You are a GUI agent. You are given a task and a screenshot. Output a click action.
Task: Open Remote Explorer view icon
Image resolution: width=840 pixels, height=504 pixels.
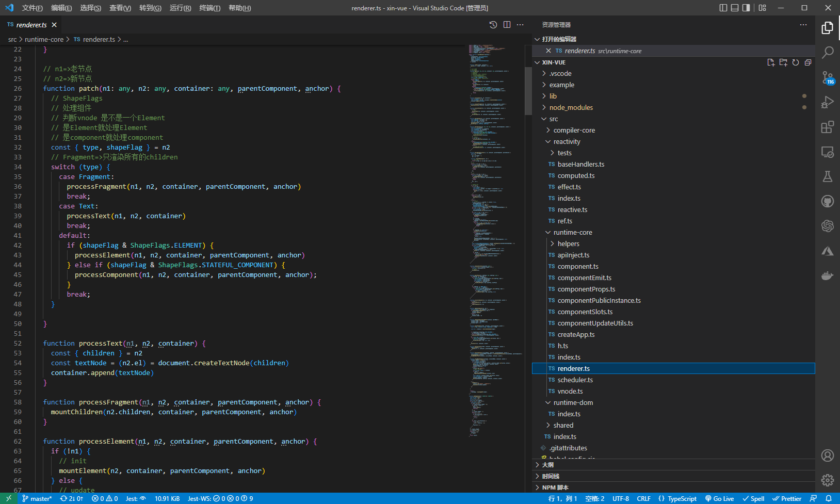click(x=828, y=152)
